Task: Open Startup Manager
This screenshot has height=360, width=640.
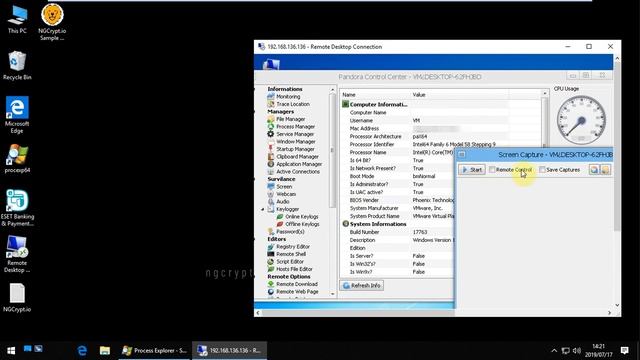Action: coord(291,149)
